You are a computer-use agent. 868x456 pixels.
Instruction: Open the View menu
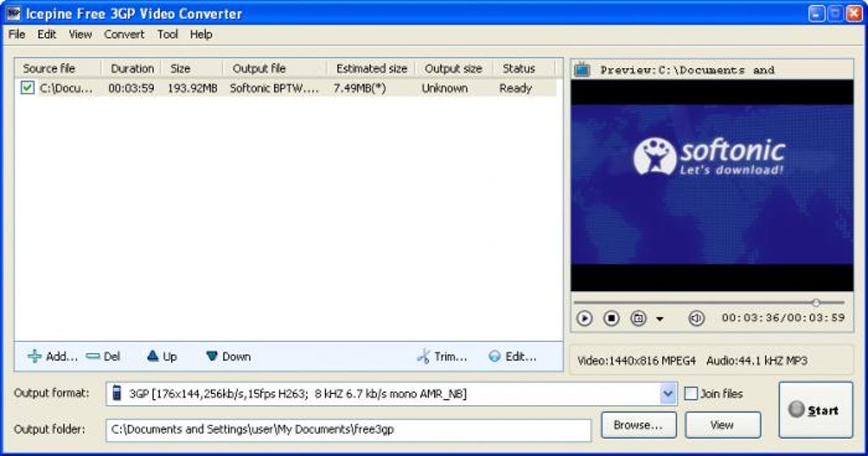tap(80, 34)
